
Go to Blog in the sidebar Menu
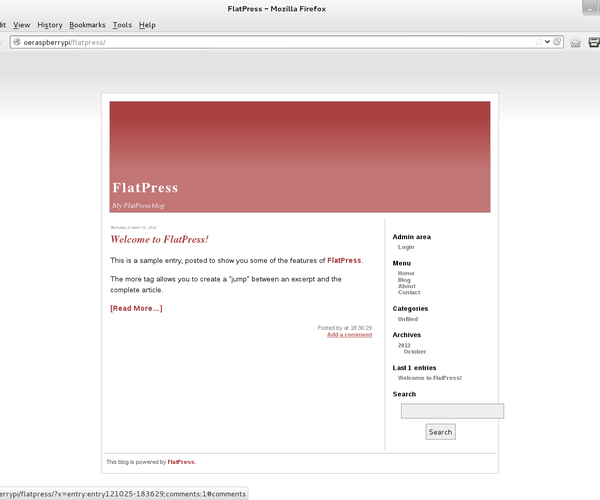point(404,280)
